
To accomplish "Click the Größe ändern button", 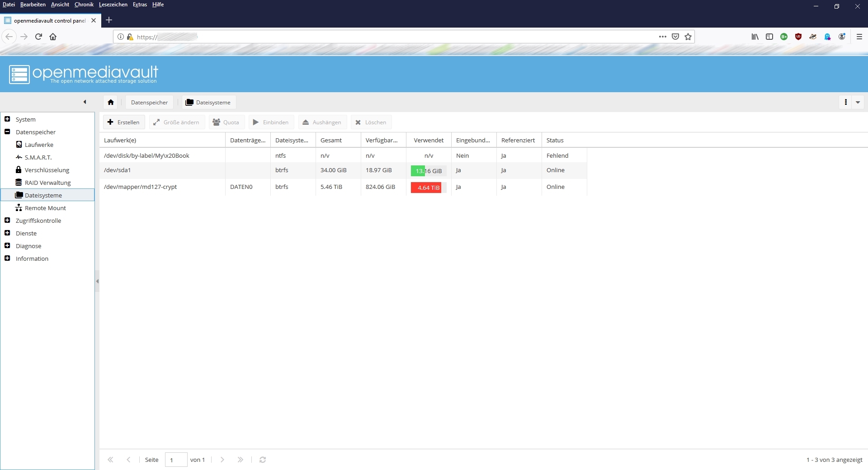I will pos(176,122).
